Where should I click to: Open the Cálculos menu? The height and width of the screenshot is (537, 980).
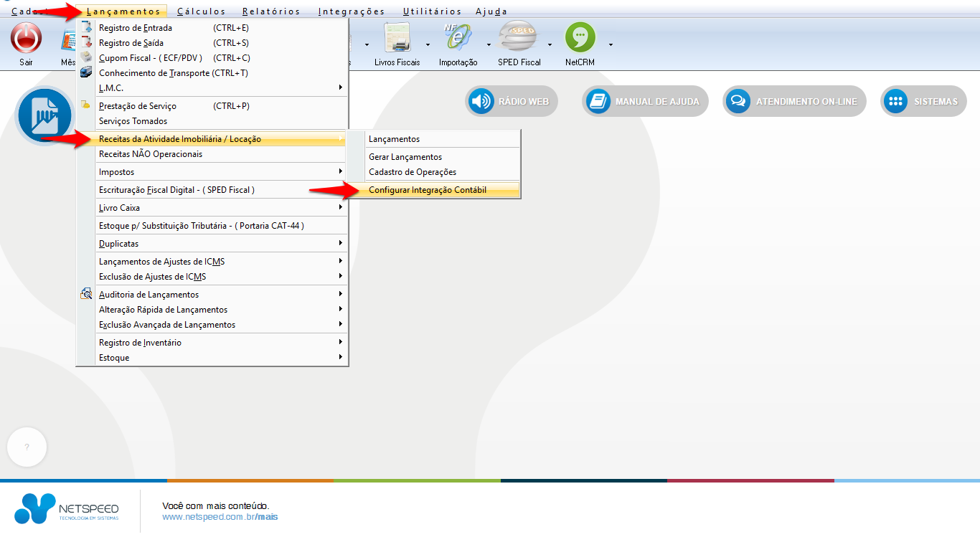point(201,11)
